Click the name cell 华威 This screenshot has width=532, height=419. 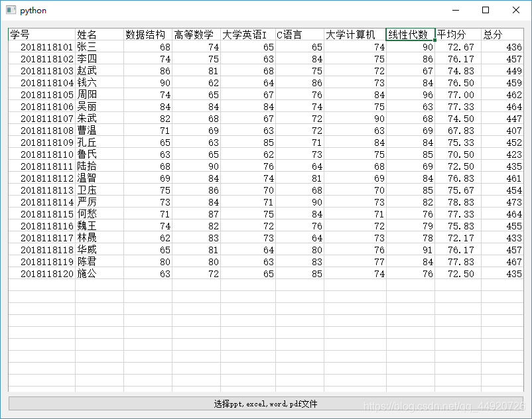pos(100,249)
